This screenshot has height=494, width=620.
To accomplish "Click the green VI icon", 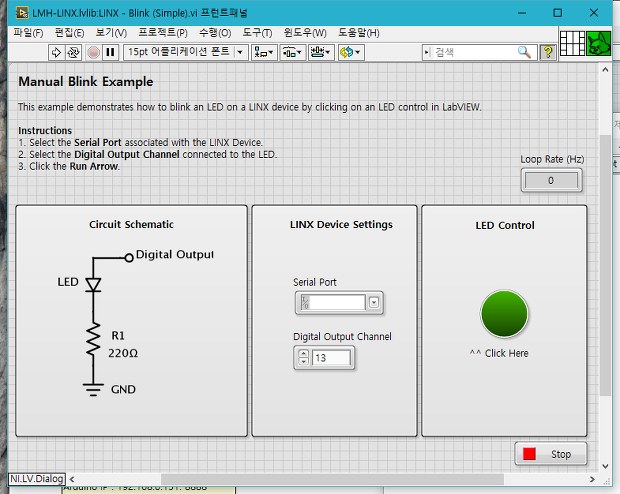I will pos(598,43).
